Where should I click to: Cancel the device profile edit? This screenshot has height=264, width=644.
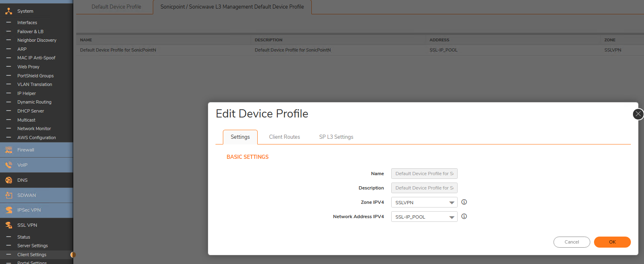pos(571,242)
